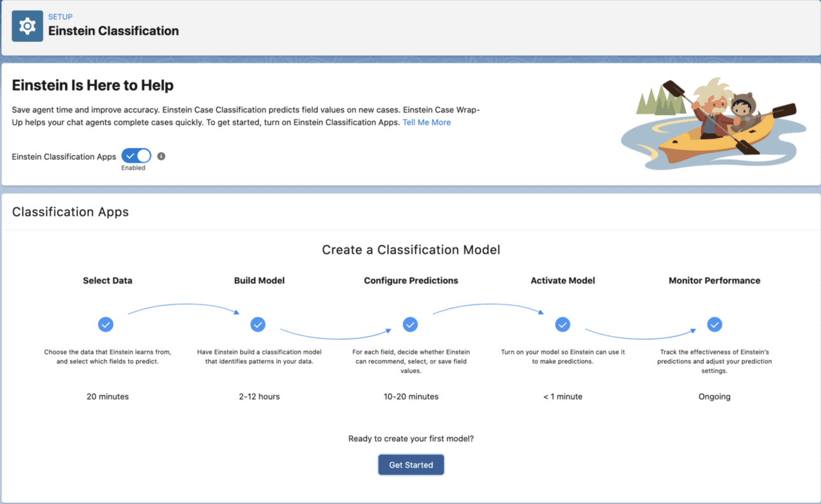Open the Tell Me More link

[x=427, y=122]
